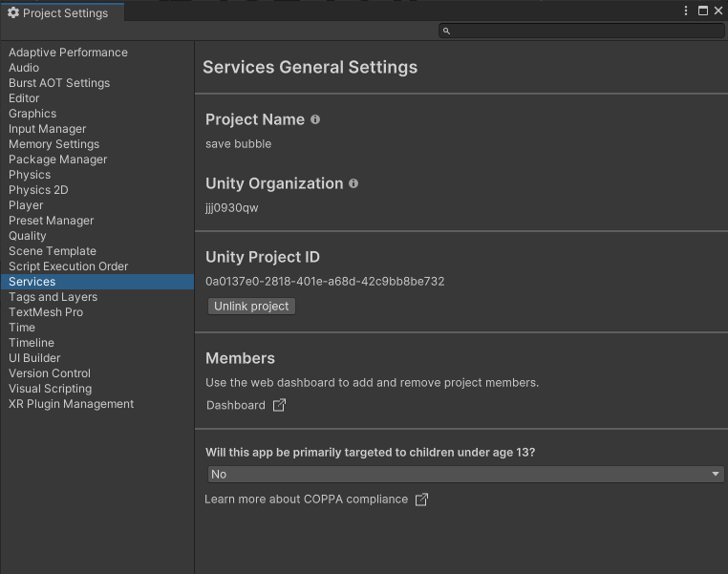Open Tags and Layers settings

click(x=53, y=297)
